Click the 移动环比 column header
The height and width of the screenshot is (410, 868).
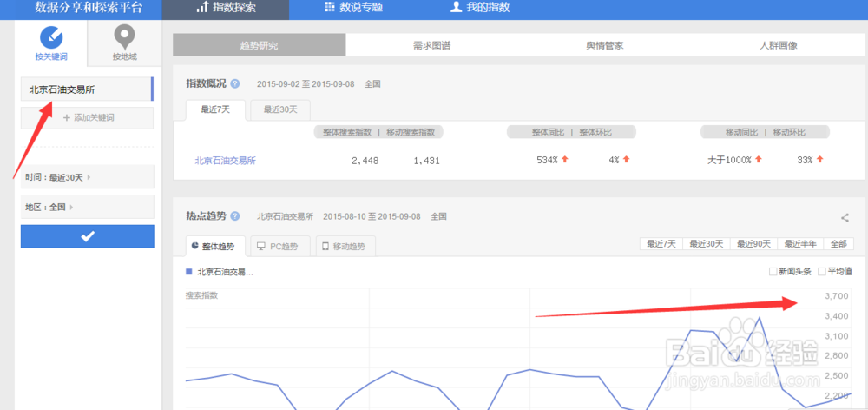coord(789,132)
